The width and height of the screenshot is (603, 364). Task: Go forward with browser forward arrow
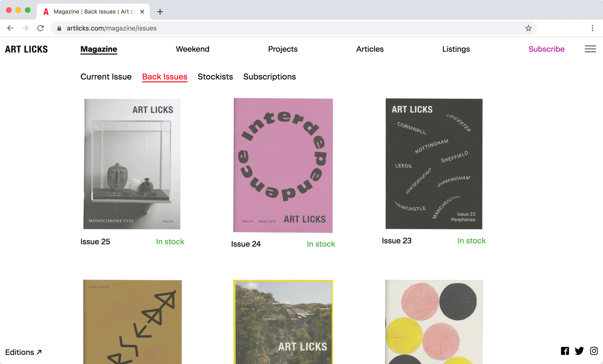point(25,28)
